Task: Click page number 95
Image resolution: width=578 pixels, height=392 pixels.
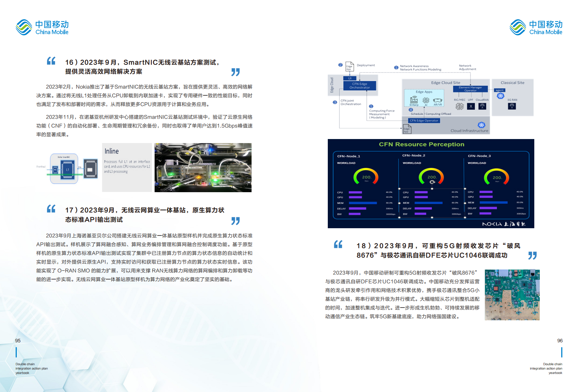Action: tap(18, 341)
